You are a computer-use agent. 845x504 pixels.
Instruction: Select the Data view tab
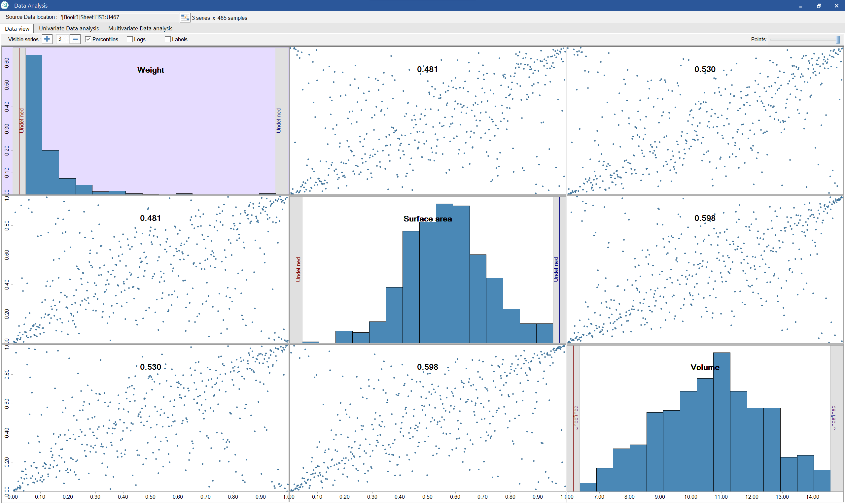tap(17, 28)
